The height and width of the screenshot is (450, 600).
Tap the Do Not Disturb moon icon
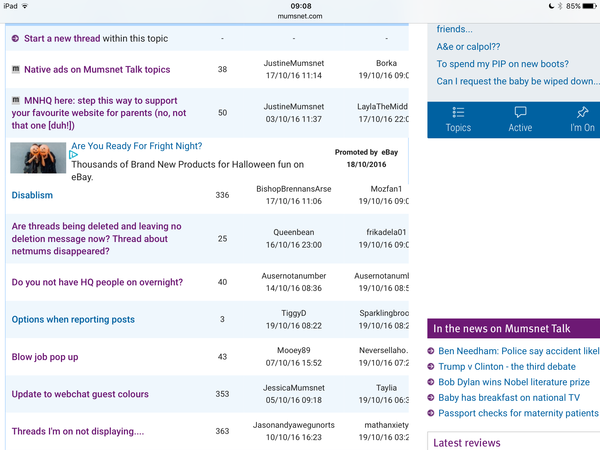pos(551,6)
